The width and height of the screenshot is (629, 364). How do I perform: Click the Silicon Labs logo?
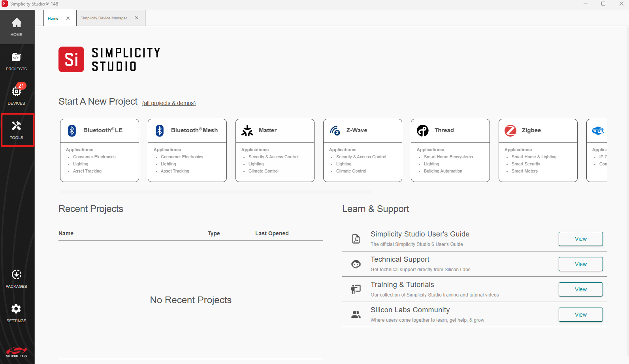[17, 352]
